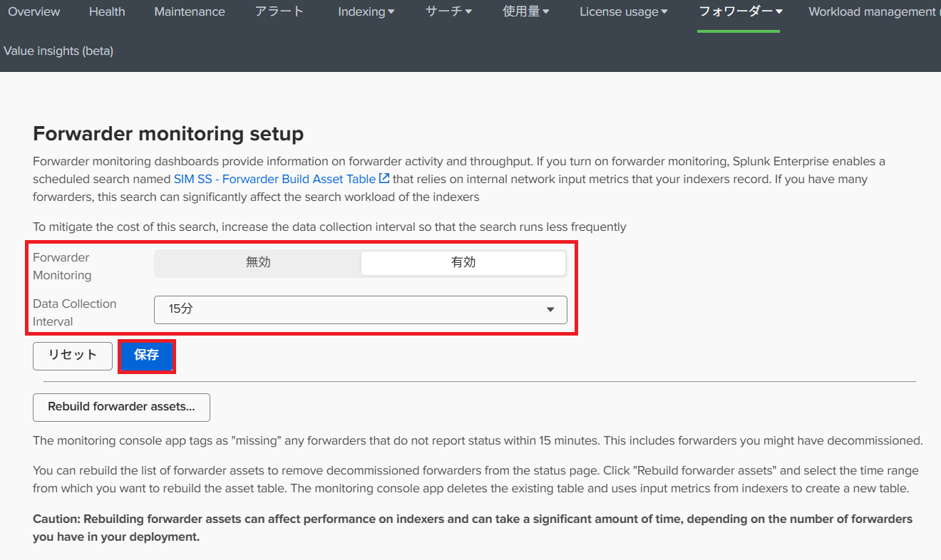Click the caret arrow in 15分 selector
Image resolution: width=941 pixels, height=560 pixels.
point(550,310)
